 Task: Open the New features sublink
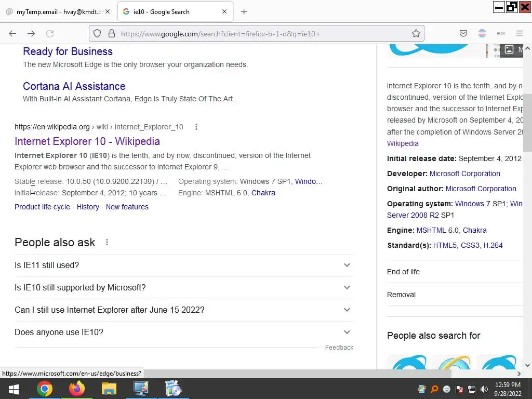(127, 207)
